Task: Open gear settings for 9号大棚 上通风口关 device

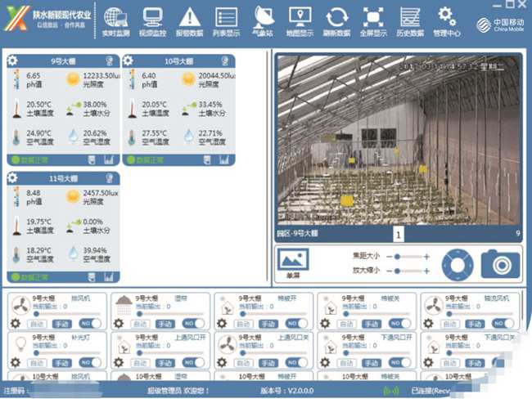Action: tap(222, 363)
